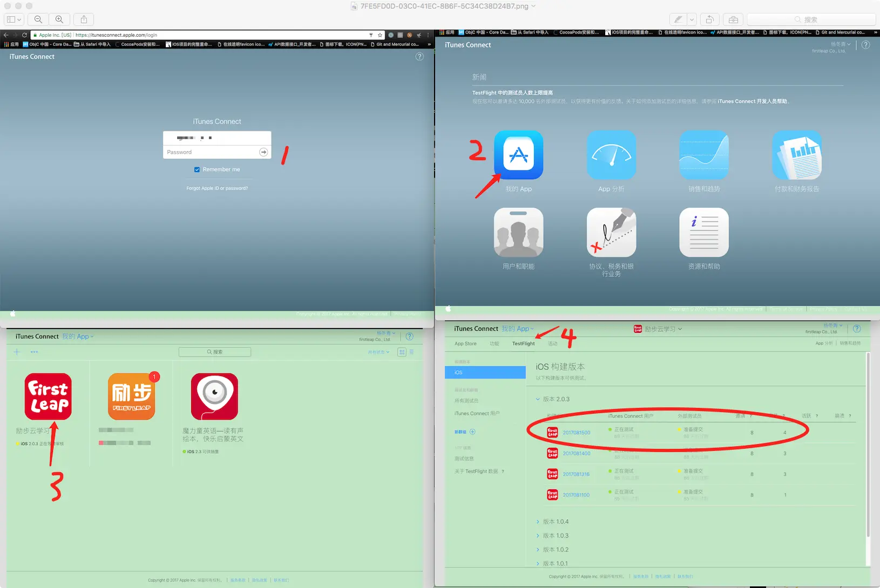Collapse the 版本 2.0.3 section
The image size is (880, 588).
point(538,399)
